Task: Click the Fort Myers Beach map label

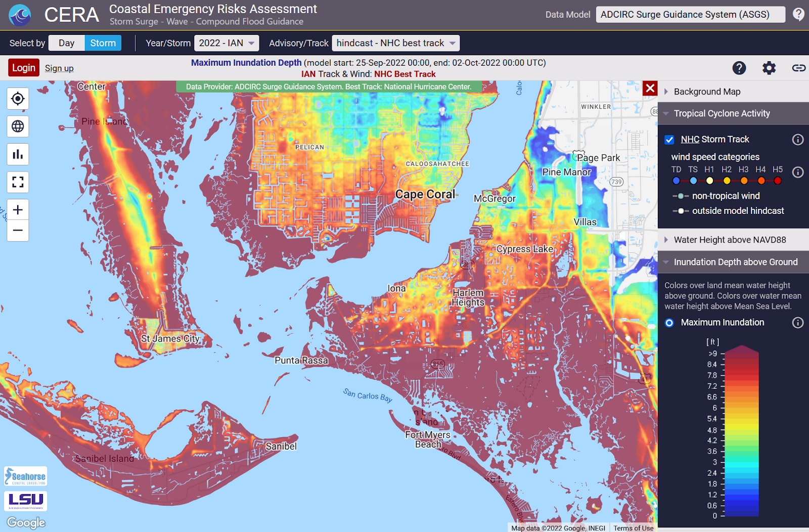Action: tap(428, 439)
